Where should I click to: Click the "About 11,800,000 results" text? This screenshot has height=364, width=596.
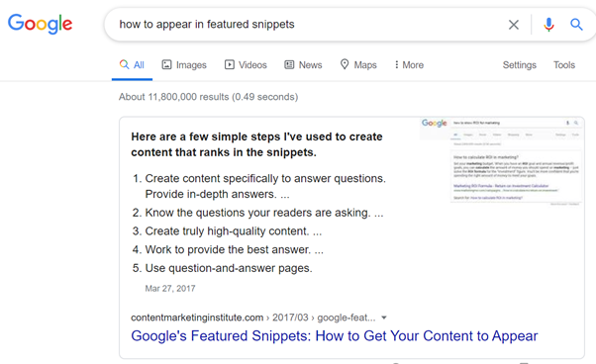[x=208, y=97]
